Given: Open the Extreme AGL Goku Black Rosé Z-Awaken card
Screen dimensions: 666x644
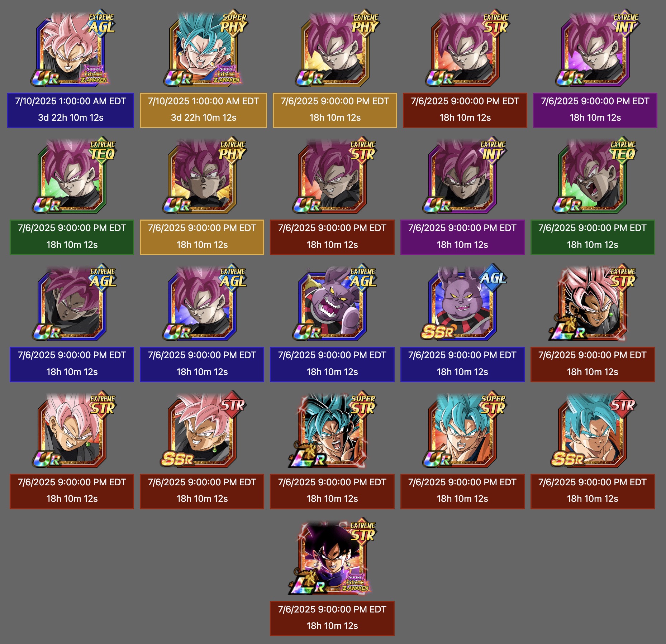Looking at the screenshot, I should (x=72, y=48).
